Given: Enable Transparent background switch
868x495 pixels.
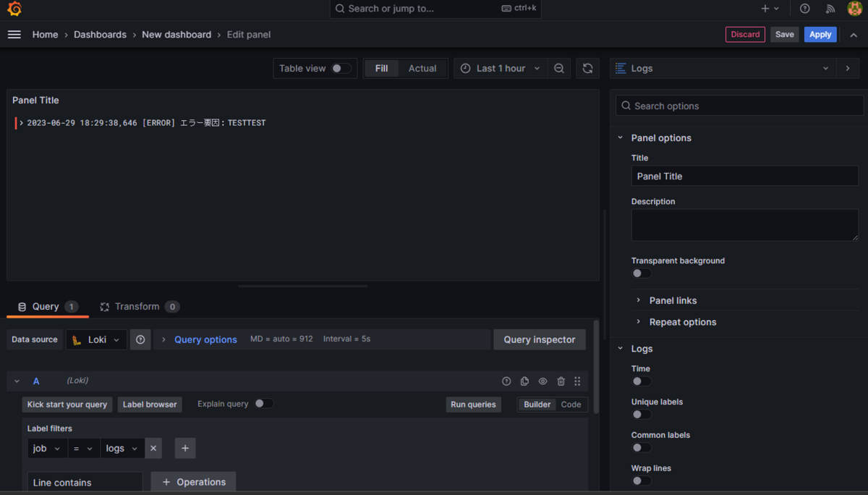Looking at the screenshot, I should point(642,274).
